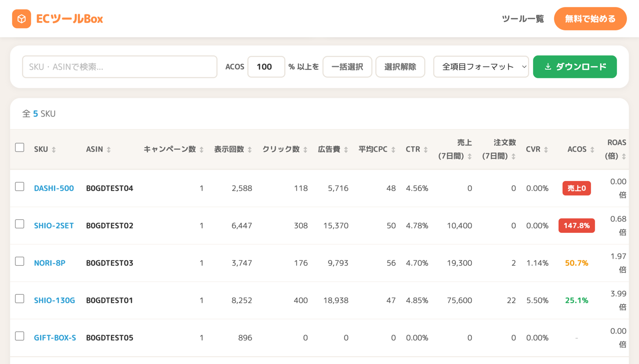
Task: Sort table by SKU column arrows
Action: tap(54, 150)
